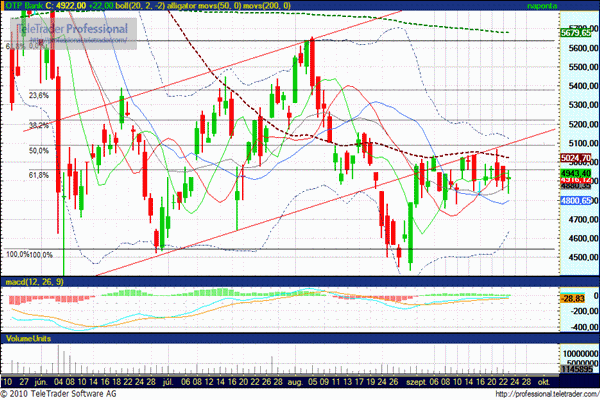This screenshot has height=400, width=600.
Task: Click the 50,0% Fibonacci level label
Action: coord(39,151)
